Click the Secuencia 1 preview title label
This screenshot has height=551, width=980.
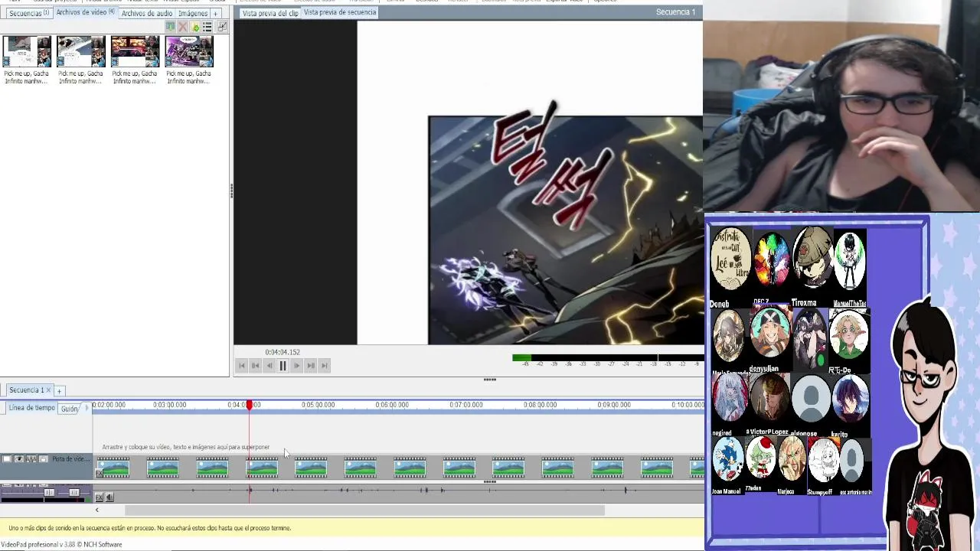click(x=675, y=12)
